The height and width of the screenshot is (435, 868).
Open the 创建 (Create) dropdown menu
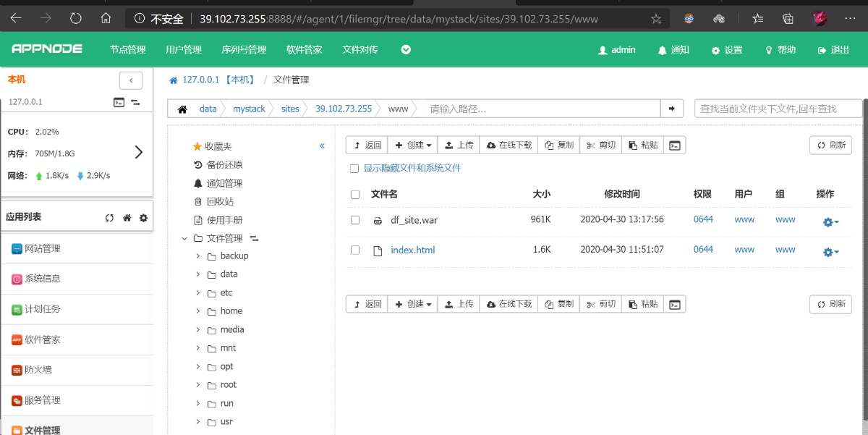[412, 145]
